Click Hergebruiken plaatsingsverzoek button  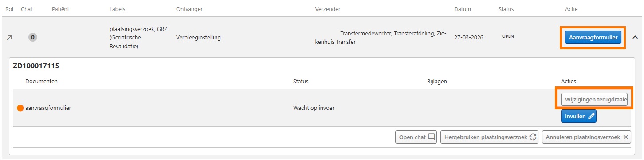pyautogui.click(x=490, y=137)
